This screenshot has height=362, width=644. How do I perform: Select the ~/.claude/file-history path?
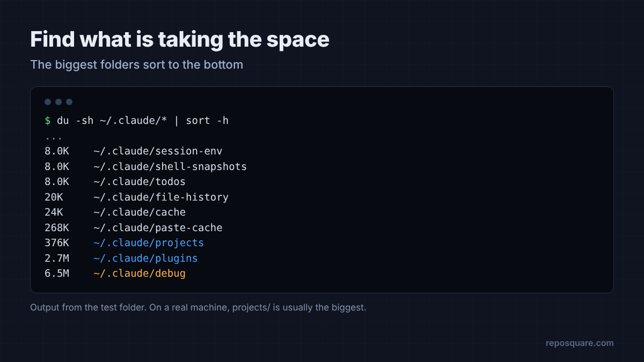tap(161, 197)
